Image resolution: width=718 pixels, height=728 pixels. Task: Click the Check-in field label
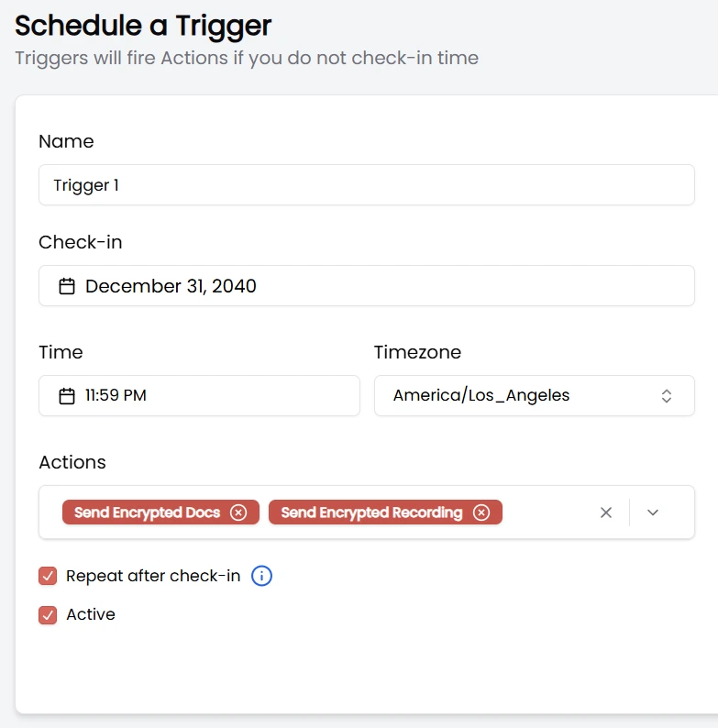point(81,242)
